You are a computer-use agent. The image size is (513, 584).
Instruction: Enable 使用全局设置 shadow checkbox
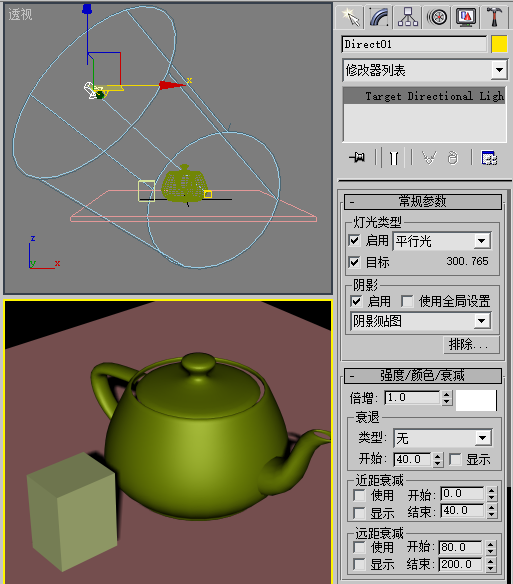[407, 301]
